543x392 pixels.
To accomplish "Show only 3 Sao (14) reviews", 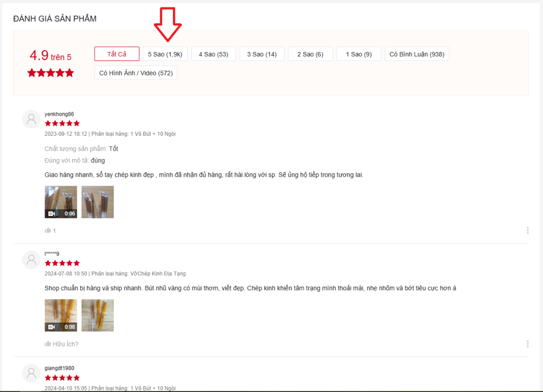I will pos(262,54).
